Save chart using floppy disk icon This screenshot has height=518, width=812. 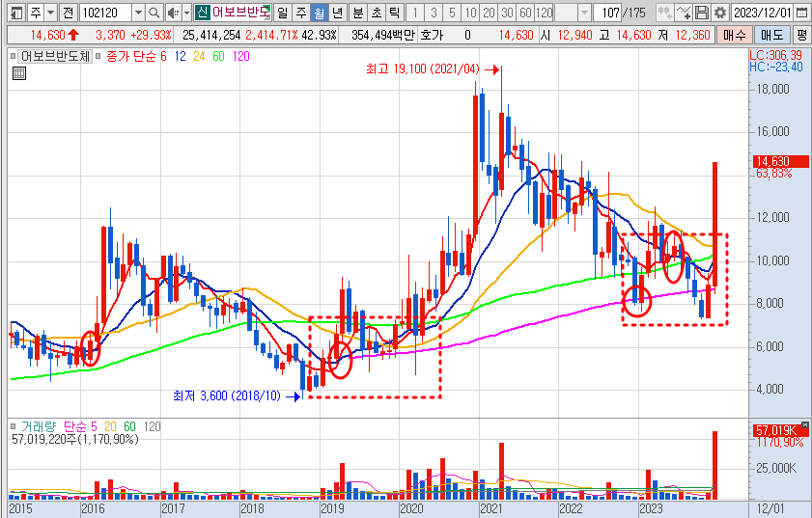click(x=702, y=13)
